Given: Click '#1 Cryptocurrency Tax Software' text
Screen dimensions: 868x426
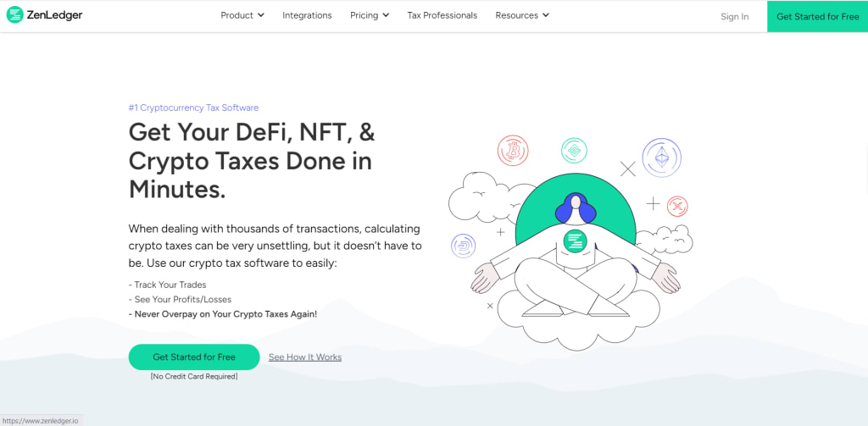Looking at the screenshot, I should click(193, 108).
